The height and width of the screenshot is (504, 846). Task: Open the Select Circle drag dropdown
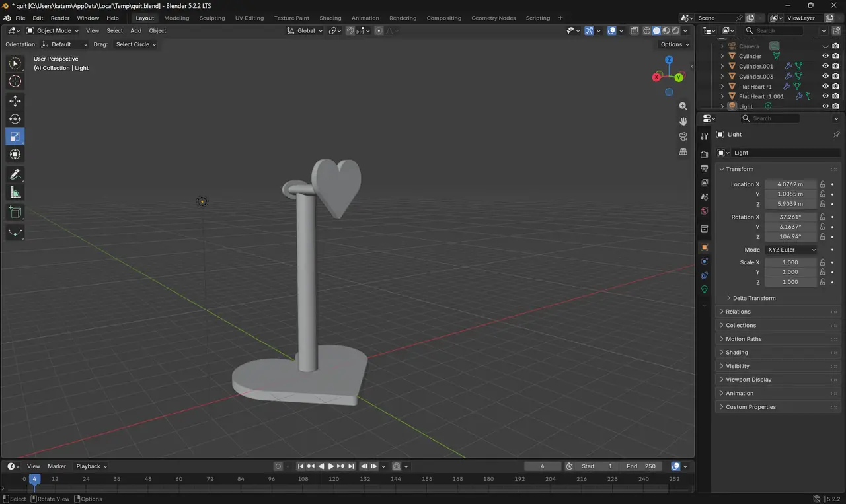(135, 44)
